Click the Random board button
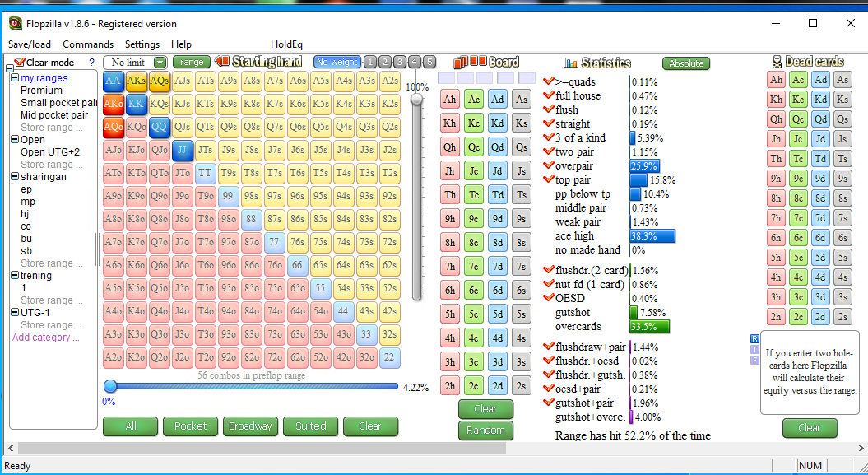Screen dimensions: 868x475 tap(485, 431)
